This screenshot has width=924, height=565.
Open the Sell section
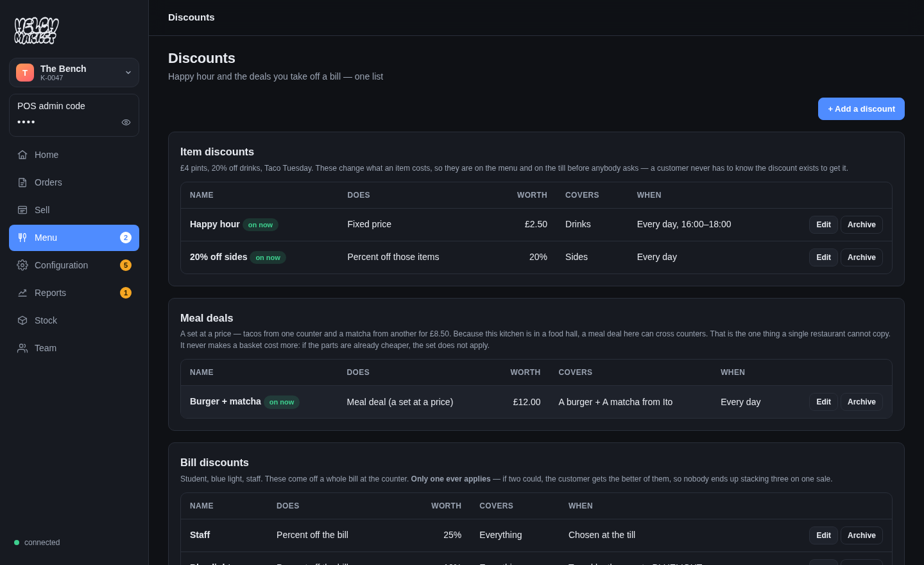pyautogui.click(x=74, y=210)
